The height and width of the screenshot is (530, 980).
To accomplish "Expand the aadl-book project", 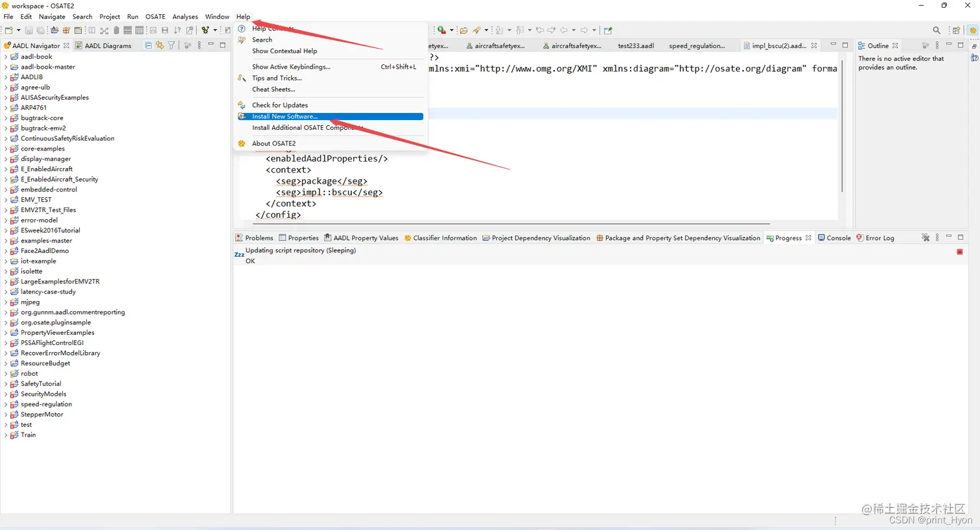I will click(x=6, y=57).
